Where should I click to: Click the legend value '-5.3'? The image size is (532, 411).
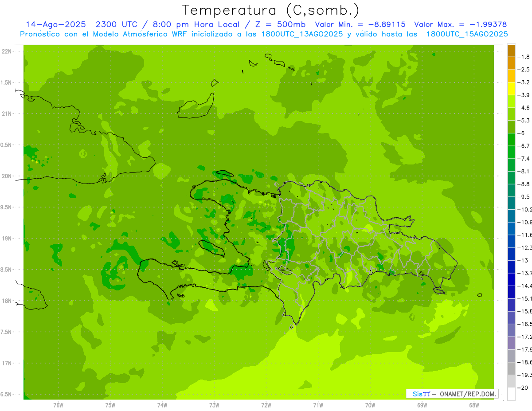click(x=524, y=121)
